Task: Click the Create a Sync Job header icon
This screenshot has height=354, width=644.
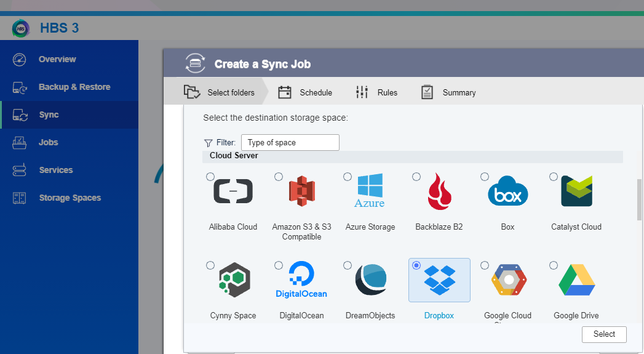Action: [x=195, y=63]
